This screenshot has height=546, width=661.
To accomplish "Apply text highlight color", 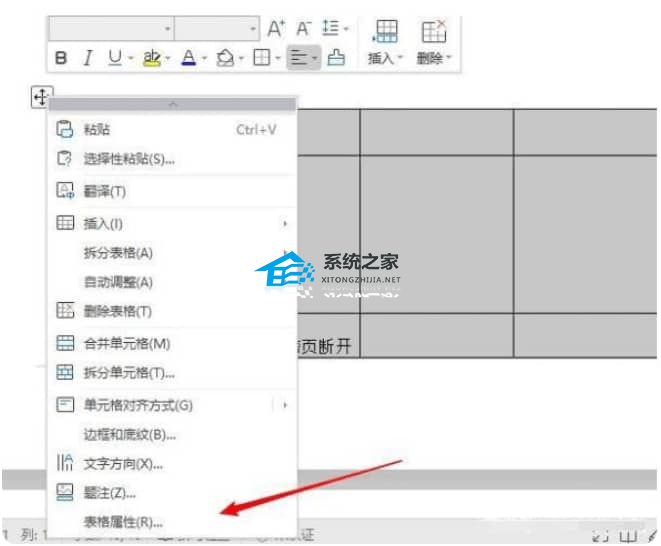I will pyautogui.click(x=152, y=58).
